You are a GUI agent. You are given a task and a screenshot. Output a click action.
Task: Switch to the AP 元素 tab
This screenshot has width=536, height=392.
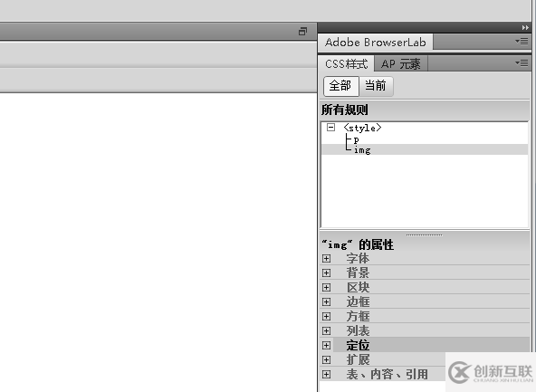coord(400,64)
